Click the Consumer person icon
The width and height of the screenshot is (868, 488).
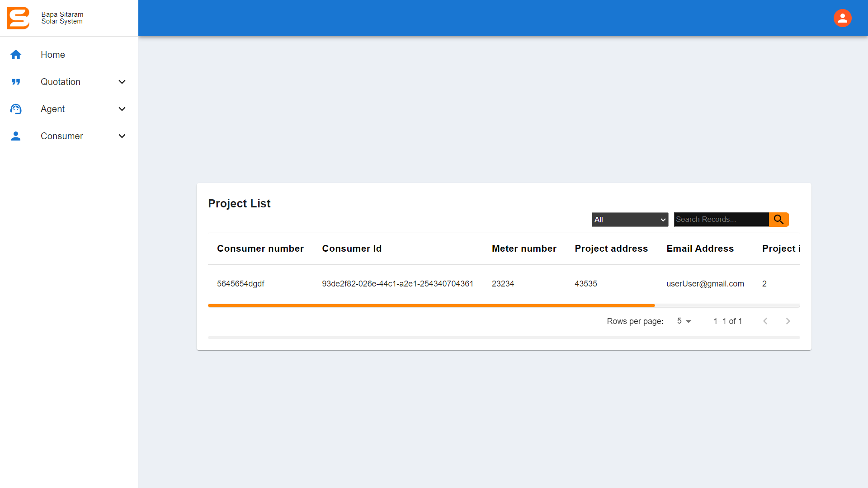(x=16, y=136)
